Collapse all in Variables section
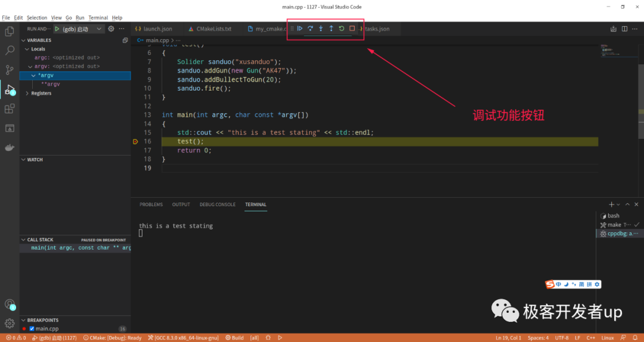644x342 pixels. point(125,41)
